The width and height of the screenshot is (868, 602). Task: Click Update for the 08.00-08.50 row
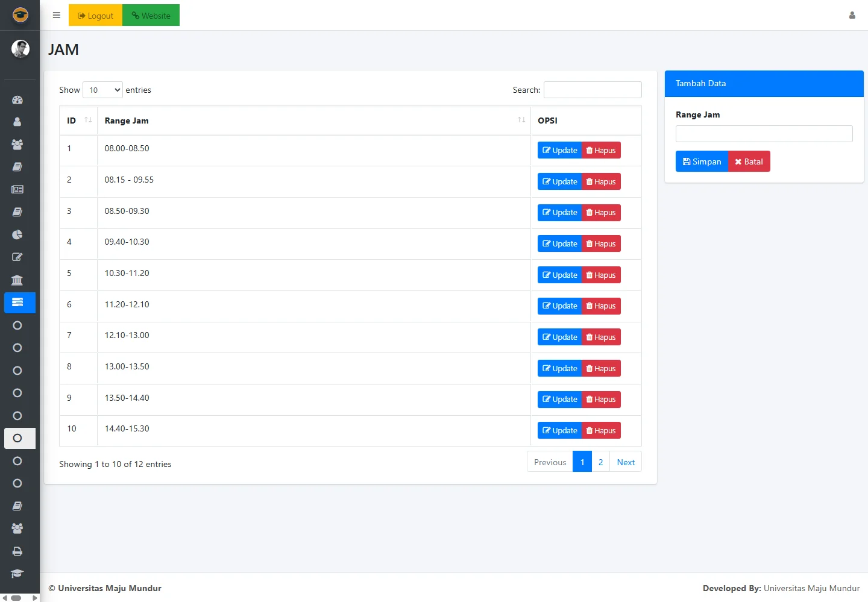tap(559, 151)
